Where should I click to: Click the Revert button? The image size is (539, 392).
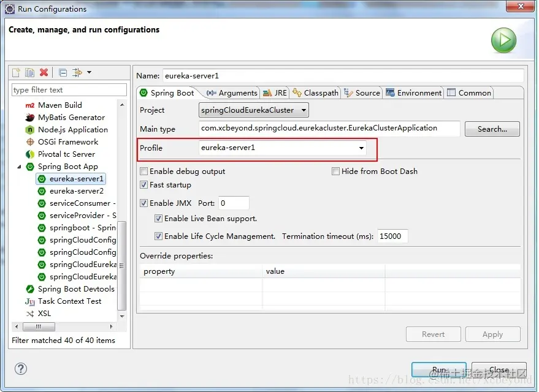433,334
